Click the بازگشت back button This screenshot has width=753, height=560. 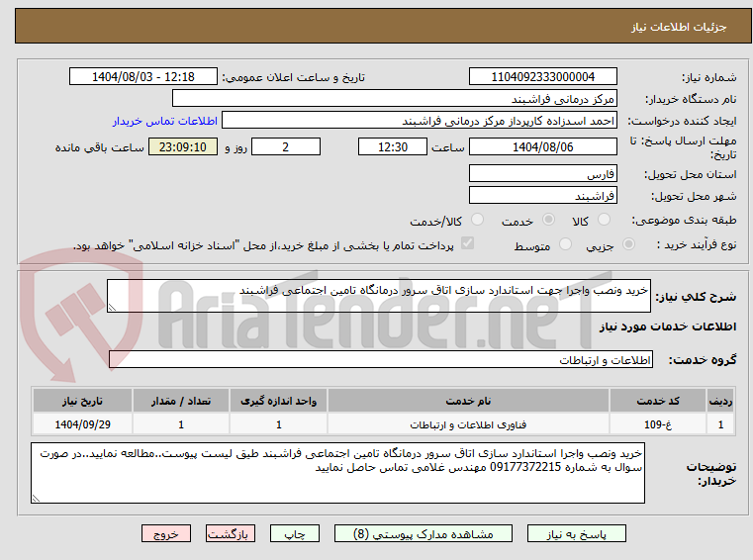(230, 533)
